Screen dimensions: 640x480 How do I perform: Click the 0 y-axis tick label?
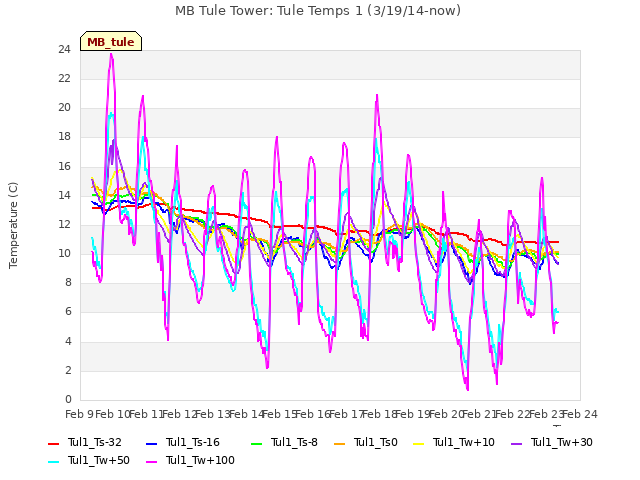68,400
